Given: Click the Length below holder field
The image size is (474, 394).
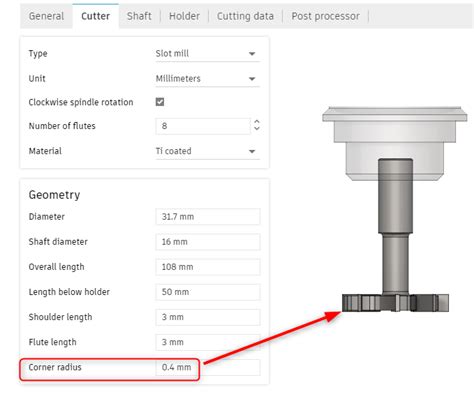Looking at the screenshot, I should pyautogui.click(x=208, y=292).
